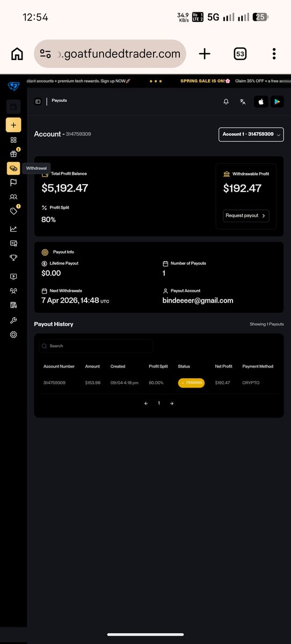Open the browser three-dot menu
The image size is (291, 644).
[x=274, y=54]
